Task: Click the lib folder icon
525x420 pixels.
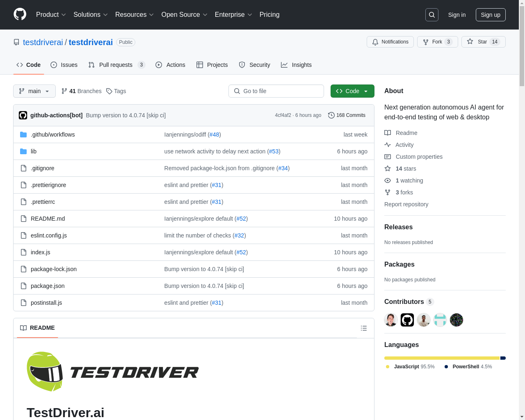Action: 23,151
